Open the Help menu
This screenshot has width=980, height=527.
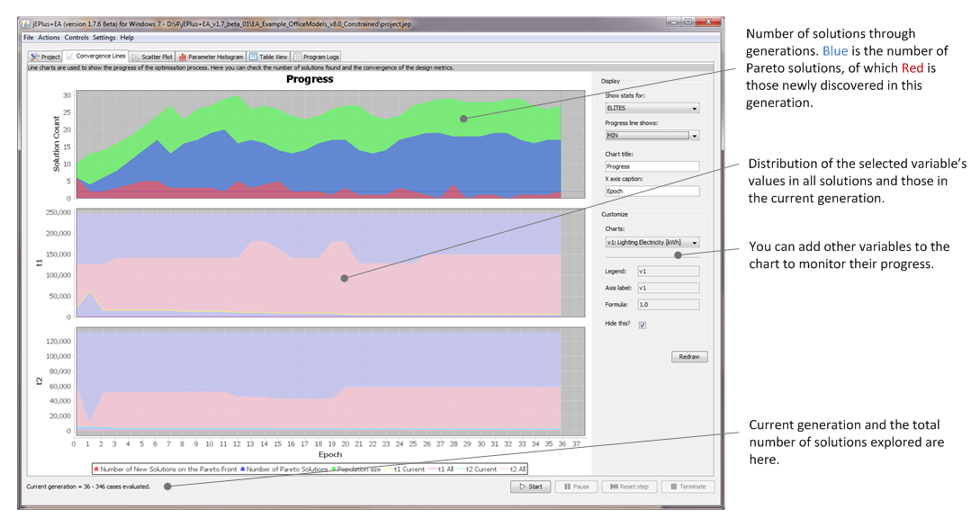(127, 38)
